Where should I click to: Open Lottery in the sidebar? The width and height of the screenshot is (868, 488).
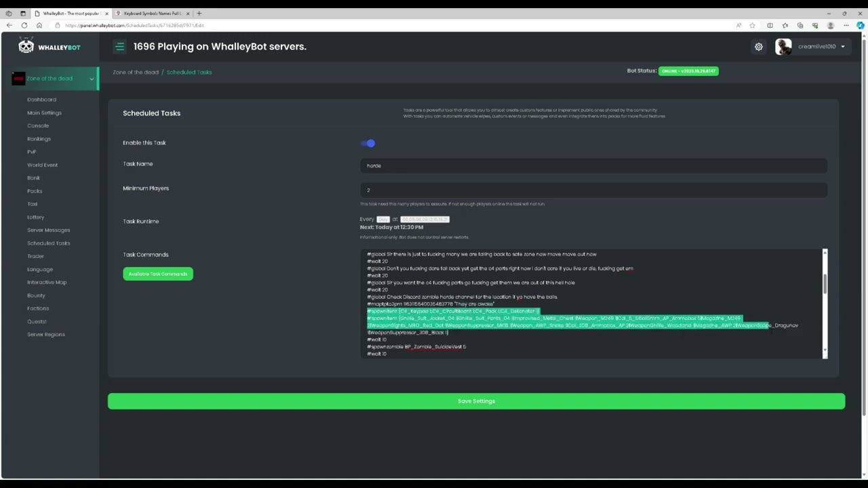35,217
